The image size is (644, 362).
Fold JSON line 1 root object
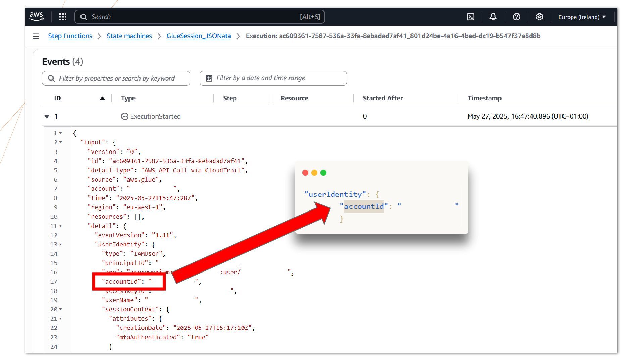[x=61, y=133]
